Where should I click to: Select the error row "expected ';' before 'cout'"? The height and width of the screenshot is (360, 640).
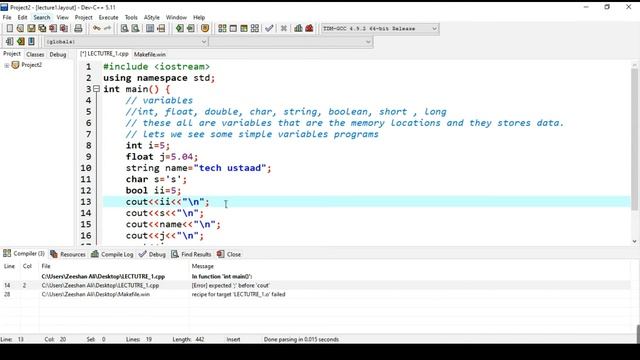315,285
